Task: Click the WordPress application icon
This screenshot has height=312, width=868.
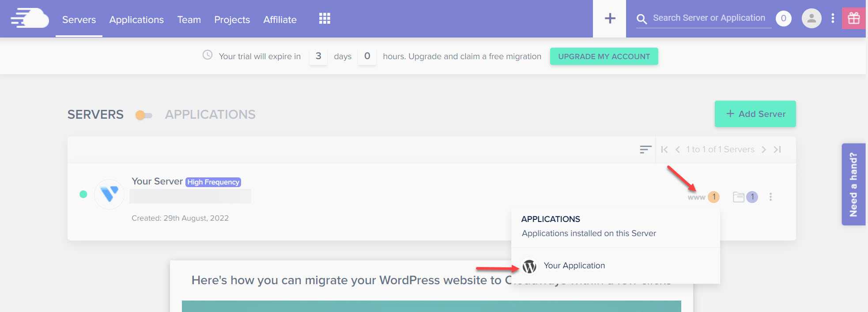Action: point(529,266)
